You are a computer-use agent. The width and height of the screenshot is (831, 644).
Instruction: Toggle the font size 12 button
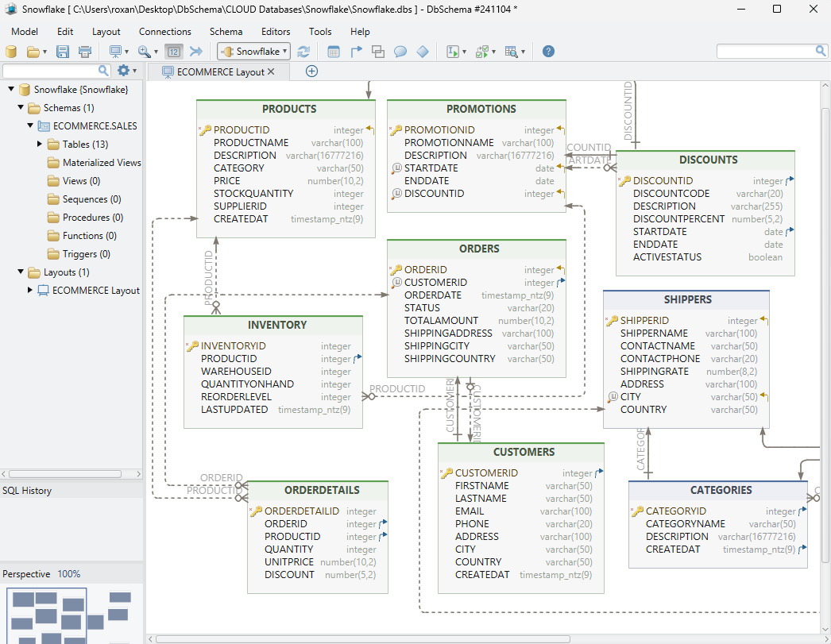(x=172, y=51)
